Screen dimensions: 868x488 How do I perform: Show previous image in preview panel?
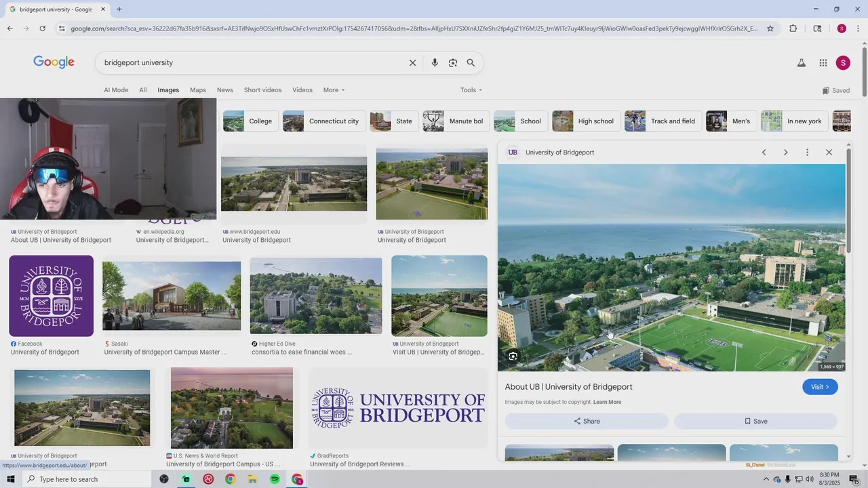tap(764, 152)
